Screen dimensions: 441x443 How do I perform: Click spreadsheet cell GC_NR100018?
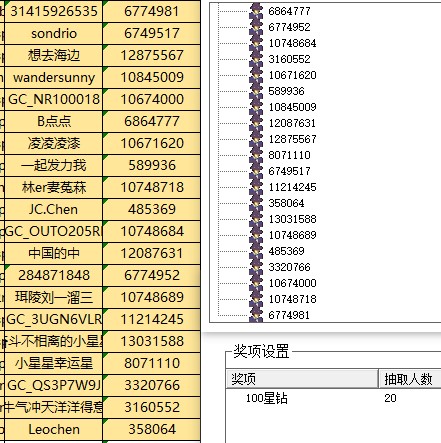click(x=54, y=99)
